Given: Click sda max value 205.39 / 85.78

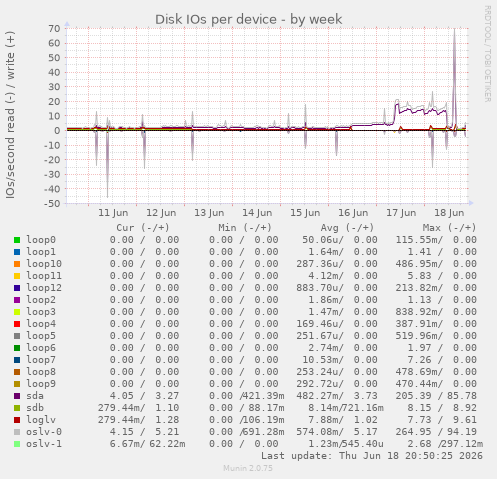Looking at the screenshot, I should pos(436,396).
